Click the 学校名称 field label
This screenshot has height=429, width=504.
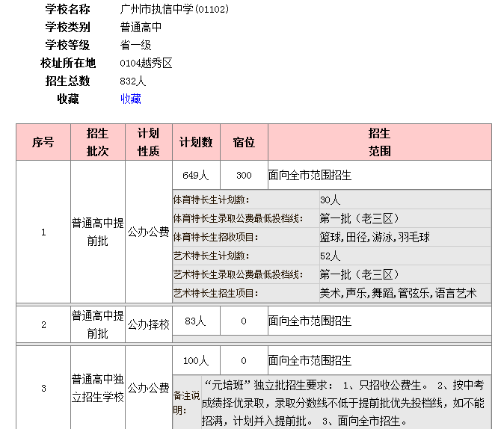(x=67, y=9)
